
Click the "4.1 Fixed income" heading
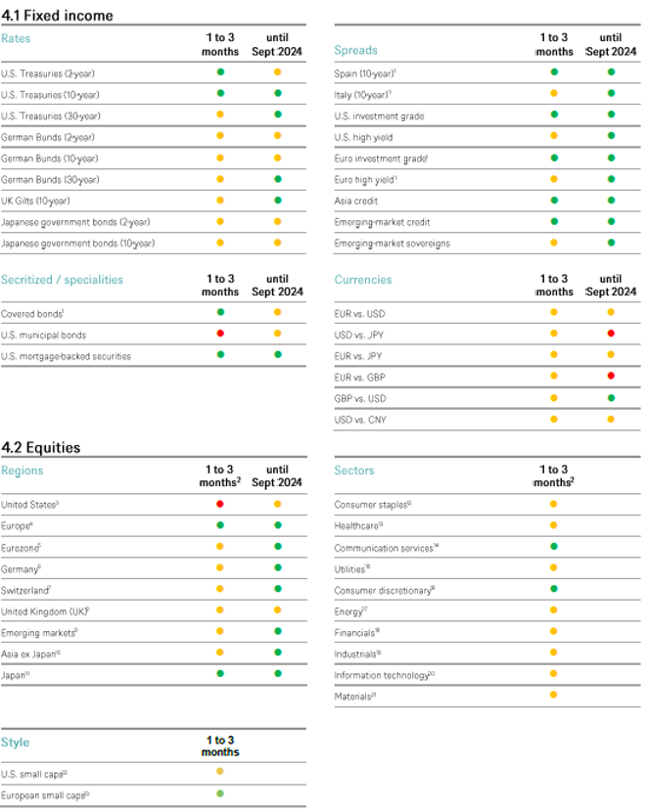click(57, 16)
